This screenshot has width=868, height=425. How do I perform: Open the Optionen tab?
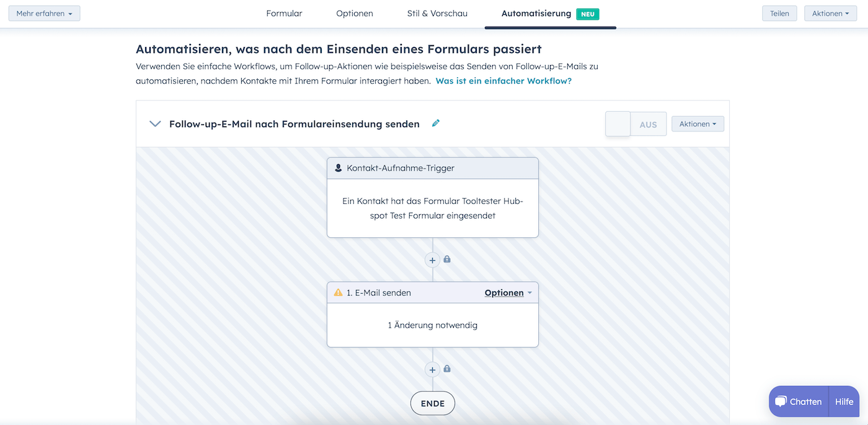[355, 13]
